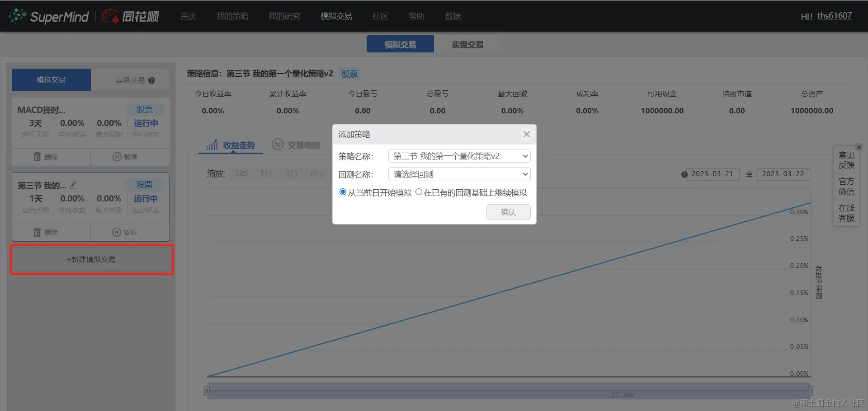Click +新建模拟交易 to create new simulation
The width and height of the screenshot is (868, 411).
coord(91,259)
